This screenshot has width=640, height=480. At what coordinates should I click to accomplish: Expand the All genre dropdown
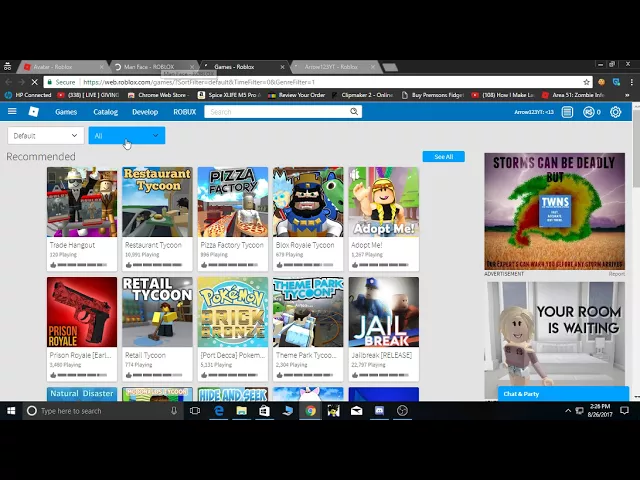coord(127,136)
